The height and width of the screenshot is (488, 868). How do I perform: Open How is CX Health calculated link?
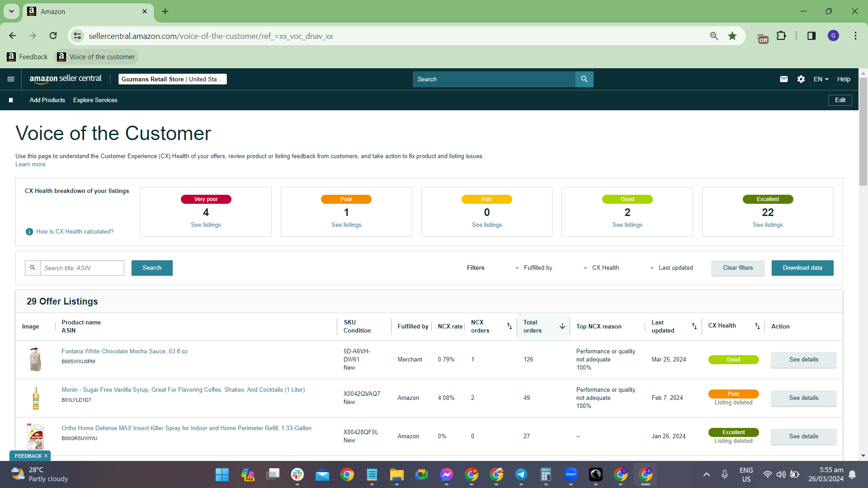[75, 232]
